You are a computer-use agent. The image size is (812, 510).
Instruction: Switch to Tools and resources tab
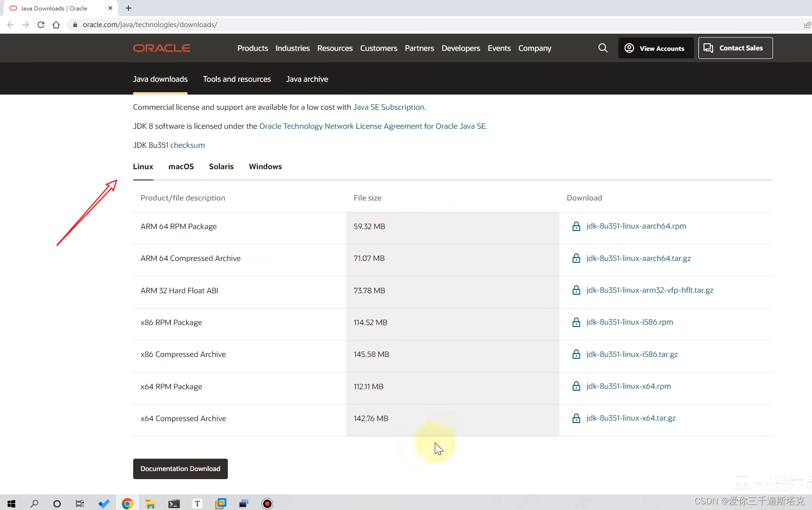237,79
